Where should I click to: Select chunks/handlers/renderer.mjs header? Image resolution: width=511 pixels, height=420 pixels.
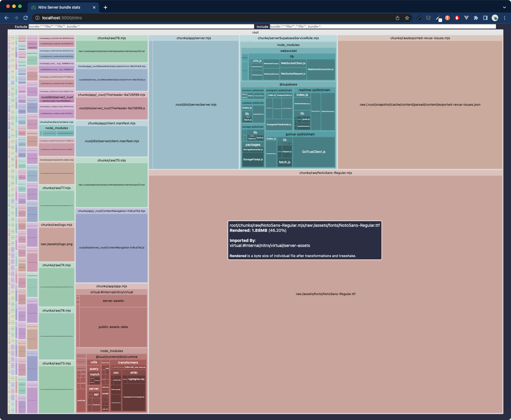pyautogui.click(x=56, y=122)
